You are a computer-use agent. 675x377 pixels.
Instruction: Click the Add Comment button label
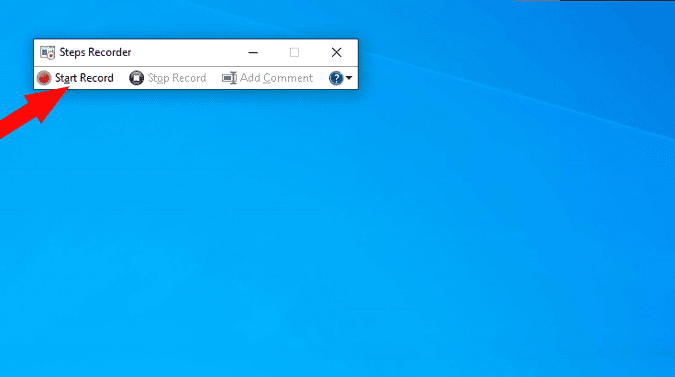(276, 78)
